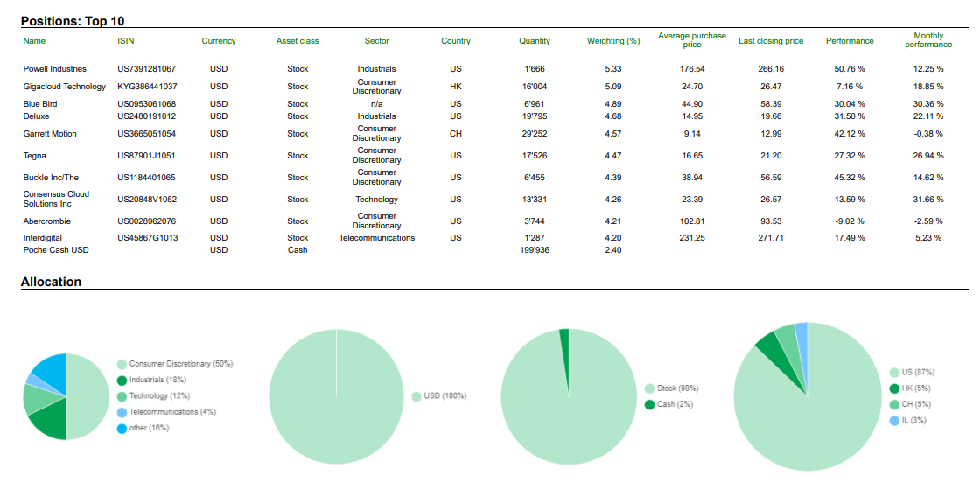
Task: Select the Buckle Inc/The position name
Action: [52, 178]
